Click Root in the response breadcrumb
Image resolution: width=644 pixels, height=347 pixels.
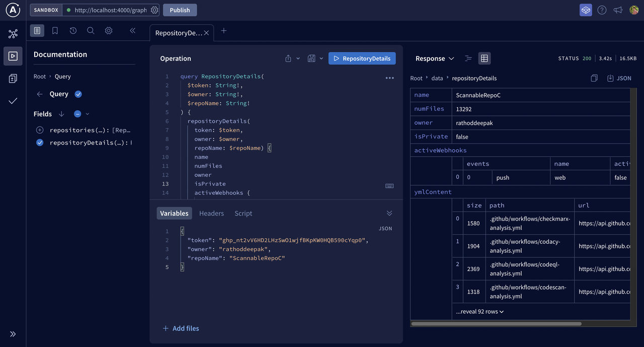coord(417,78)
